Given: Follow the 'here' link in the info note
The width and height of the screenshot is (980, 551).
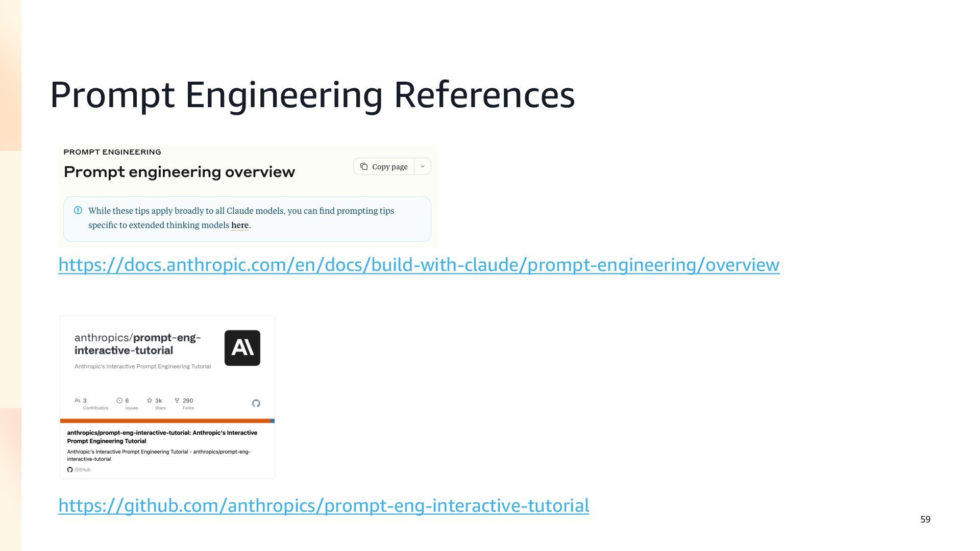Looking at the screenshot, I should coord(240,225).
